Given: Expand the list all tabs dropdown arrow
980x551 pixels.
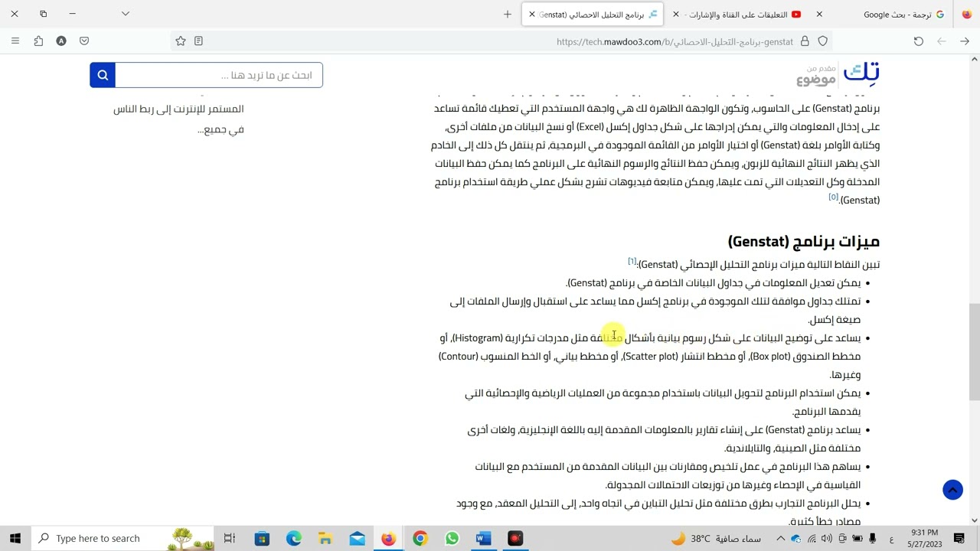Looking at the screenshot, I should (126, 14).
